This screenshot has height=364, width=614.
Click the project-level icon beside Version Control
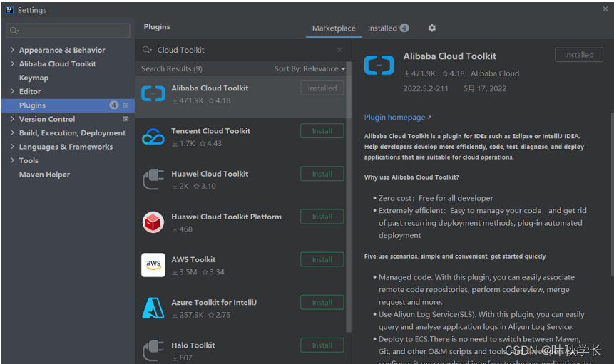tap(126, 119)
